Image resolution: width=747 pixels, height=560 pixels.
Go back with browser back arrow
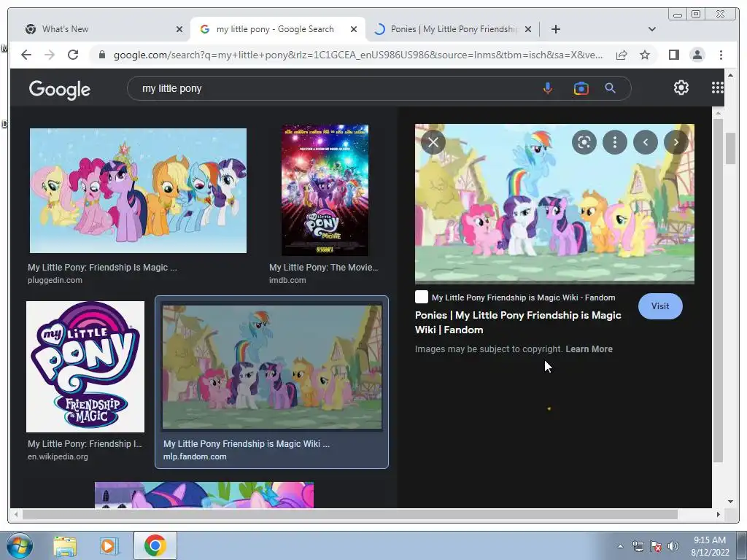26,55
